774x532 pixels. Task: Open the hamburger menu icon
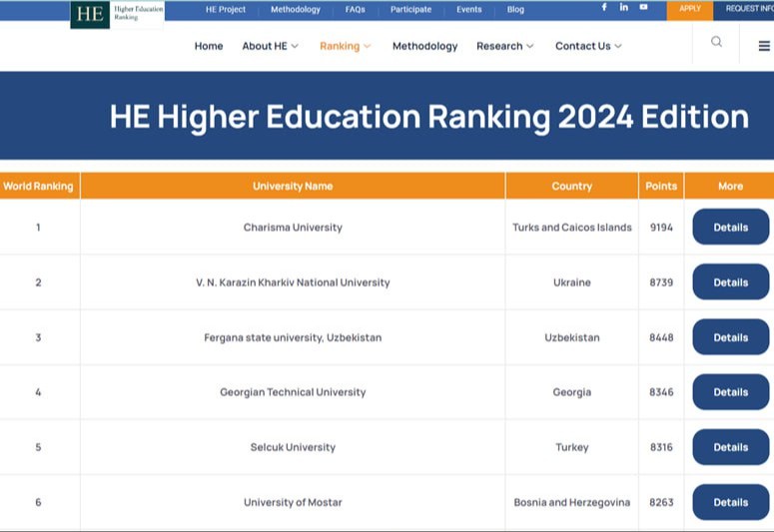coord(764,46)
